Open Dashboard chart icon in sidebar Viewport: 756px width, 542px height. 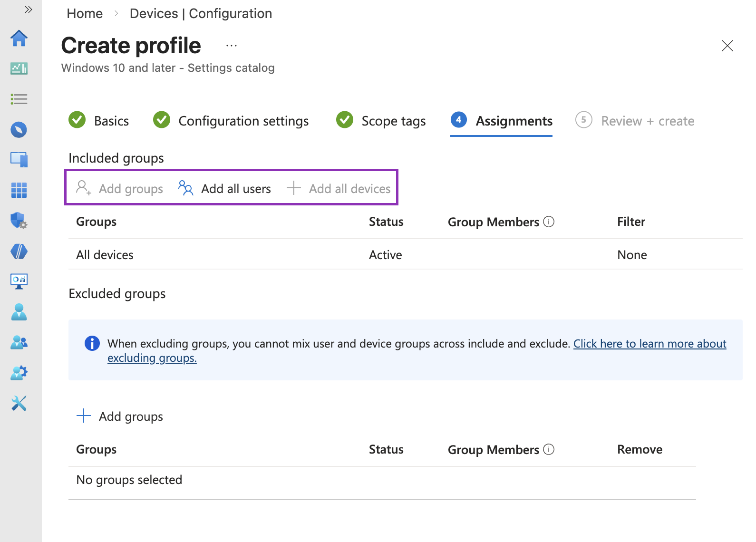pyautogui.click(x=19, y=68)
